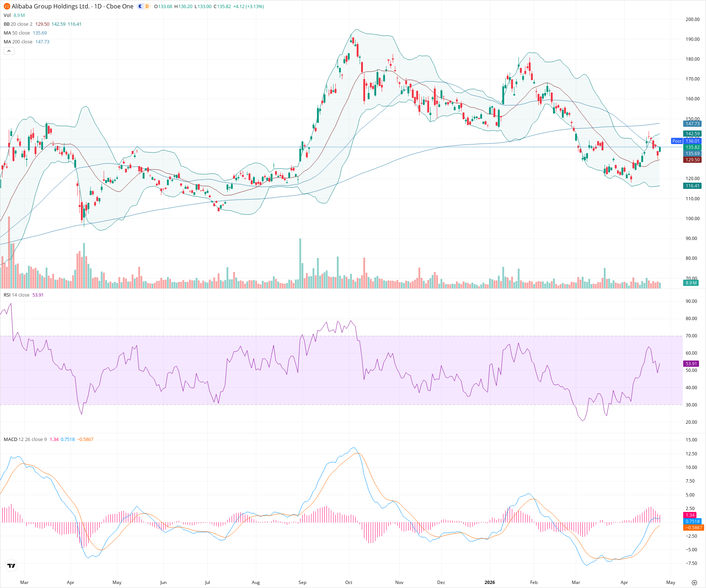The width and height of the screenshot is (706, 588).
Task: Click the +4.12 (+3.13%) change link
Action: point(248,6)
